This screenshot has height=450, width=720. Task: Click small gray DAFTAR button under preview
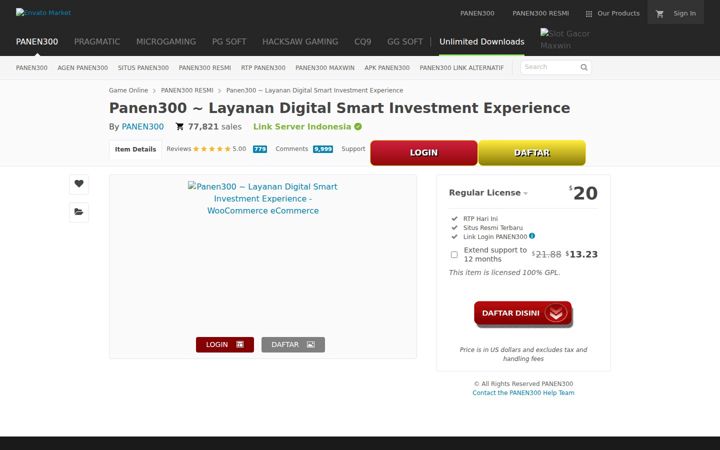(x=293, y=344)
